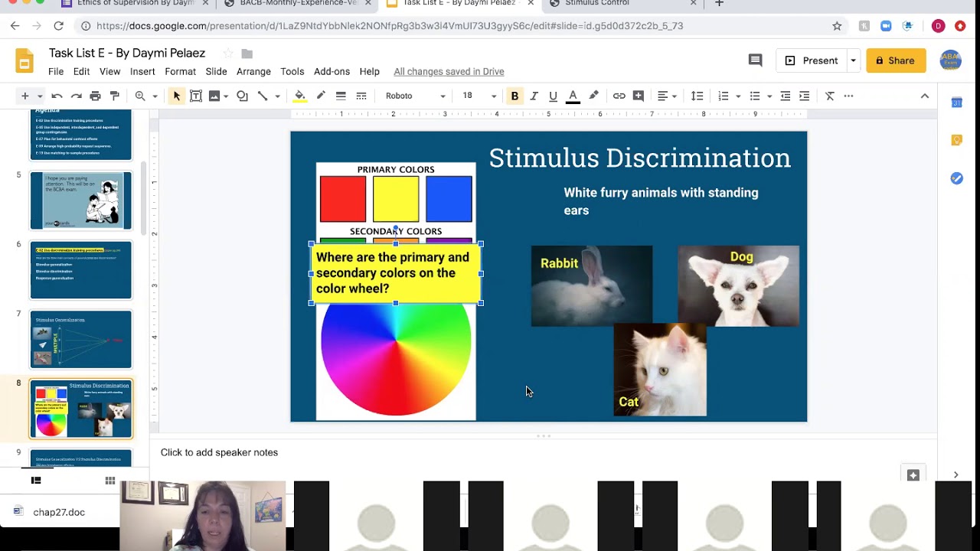Open the Arrange menu
The height and width of the screenshot is (551, 980).
(x=253, y=71)
